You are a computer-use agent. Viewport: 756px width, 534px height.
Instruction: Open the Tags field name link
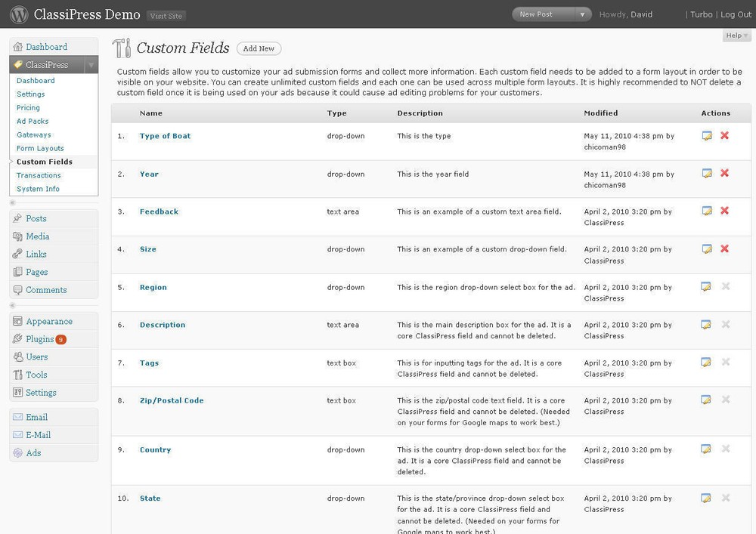(149, 363)
